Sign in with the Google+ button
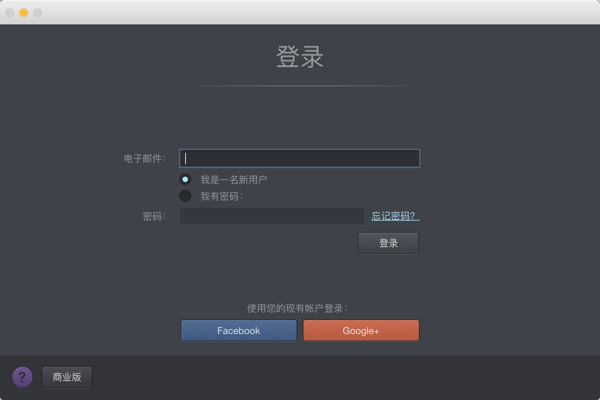The image size is (600, 400). pyautogui.click(x=361, y=330)
